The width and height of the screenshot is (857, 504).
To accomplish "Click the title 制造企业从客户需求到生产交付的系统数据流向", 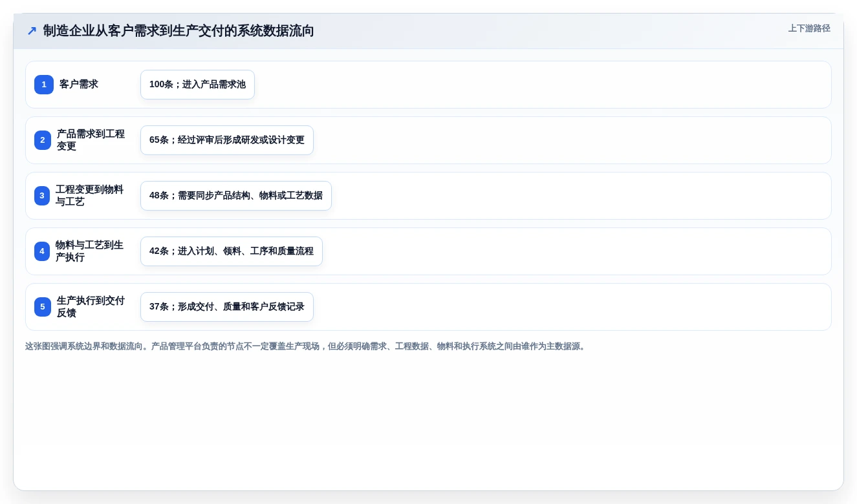I will coord(179,31).
